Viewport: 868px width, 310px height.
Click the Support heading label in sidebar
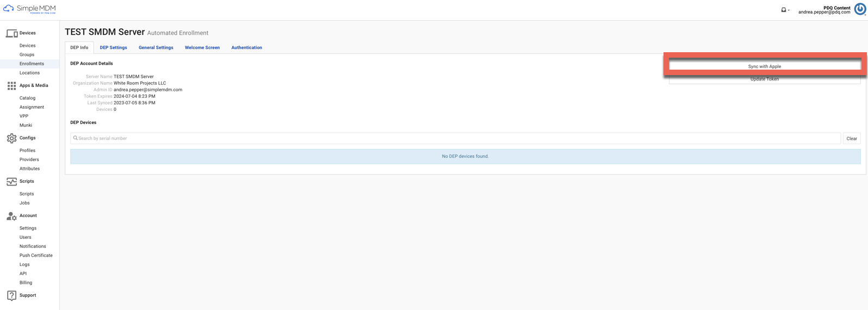tap(28, 295)
